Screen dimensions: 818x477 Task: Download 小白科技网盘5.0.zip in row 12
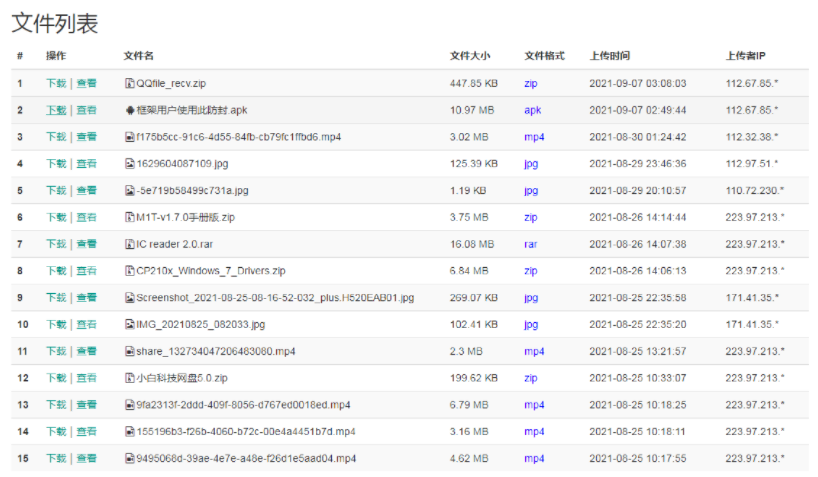pos(56,378)
